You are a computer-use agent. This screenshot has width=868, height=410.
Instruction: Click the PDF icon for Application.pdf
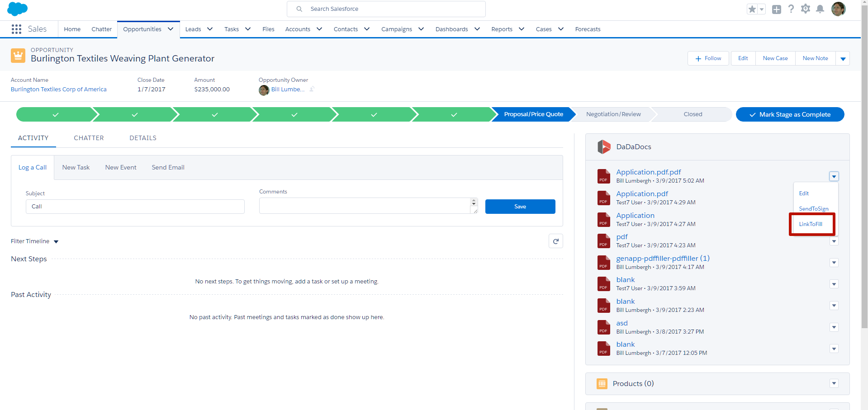coord(604,198)
